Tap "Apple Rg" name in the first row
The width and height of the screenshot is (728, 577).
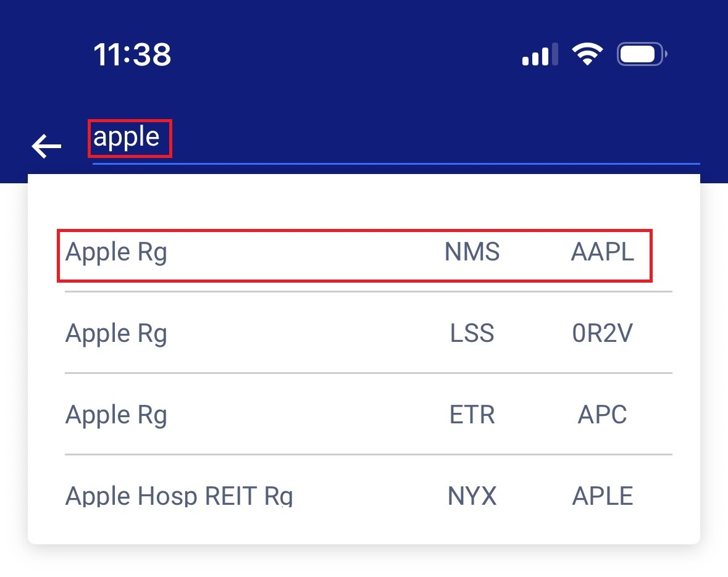pyautogui.click(x=116, y=252)
